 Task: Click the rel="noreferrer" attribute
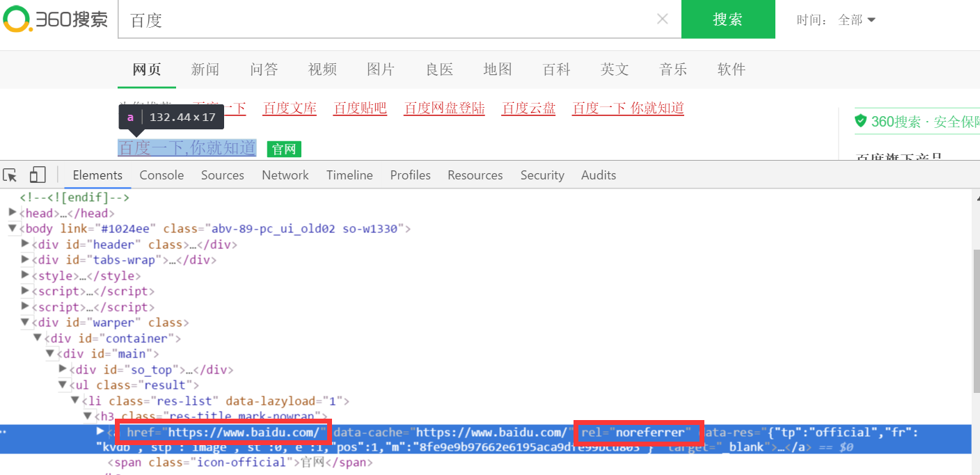(x=637, y=432)
